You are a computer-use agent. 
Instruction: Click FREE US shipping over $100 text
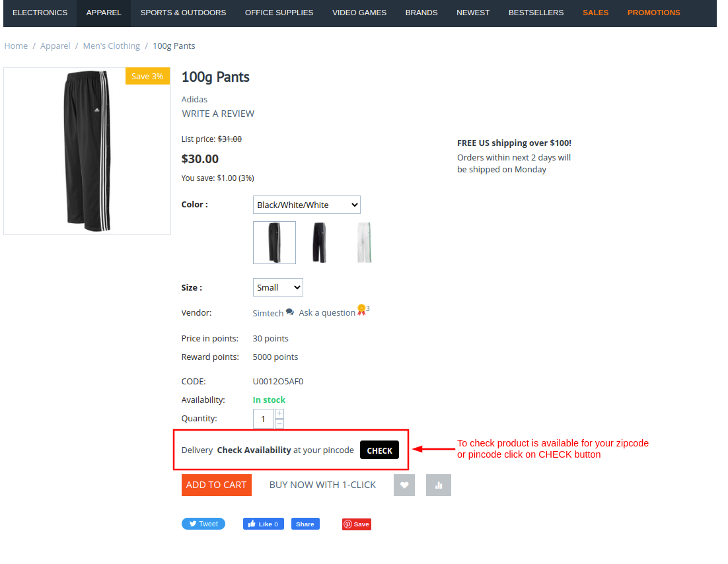[x=514, y=143]
